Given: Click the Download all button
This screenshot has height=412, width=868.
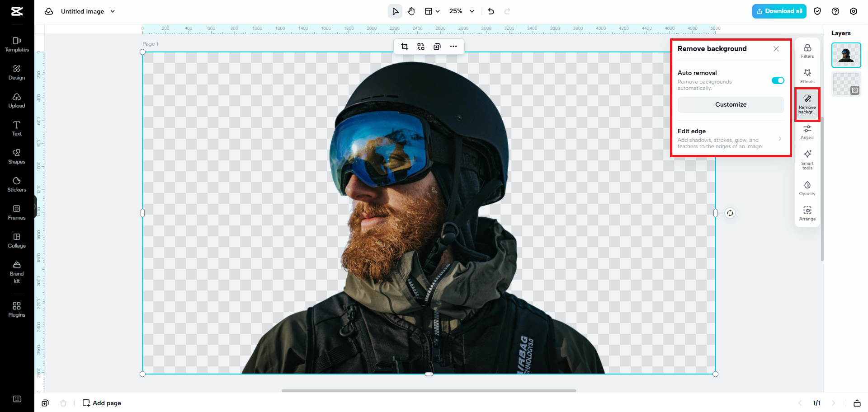Looking at the screenshot, I should click(779, 11).
